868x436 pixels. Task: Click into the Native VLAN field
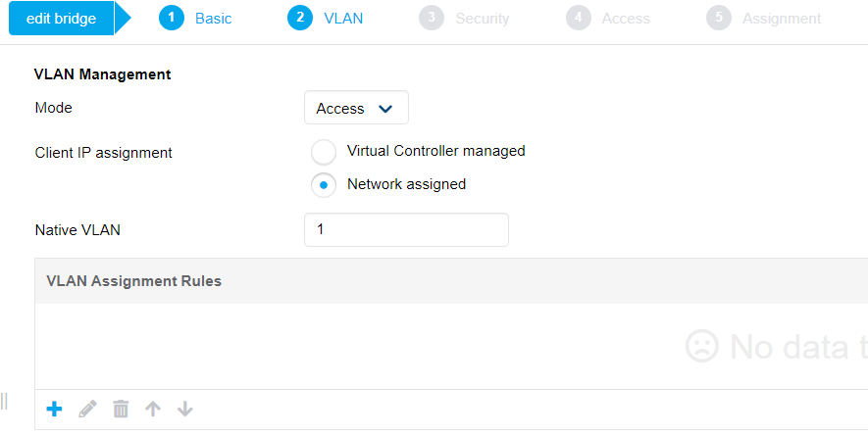[406, 230]
